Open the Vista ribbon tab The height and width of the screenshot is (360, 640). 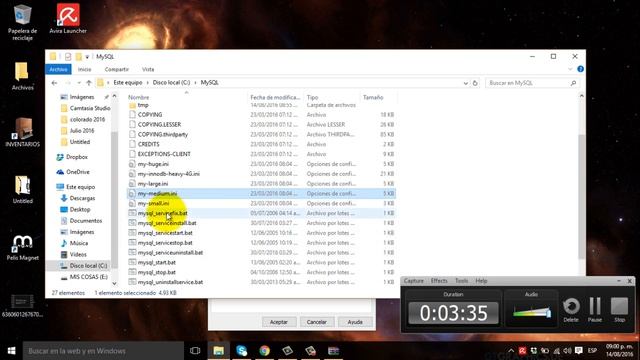(148, 69)
